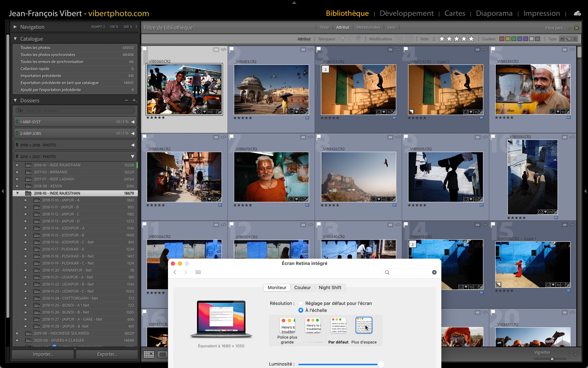The width and height of the screenshot is (588, 368).
Task: Select VIB8539.CR2 bearded man thumbnail
Action: (533, 89)
